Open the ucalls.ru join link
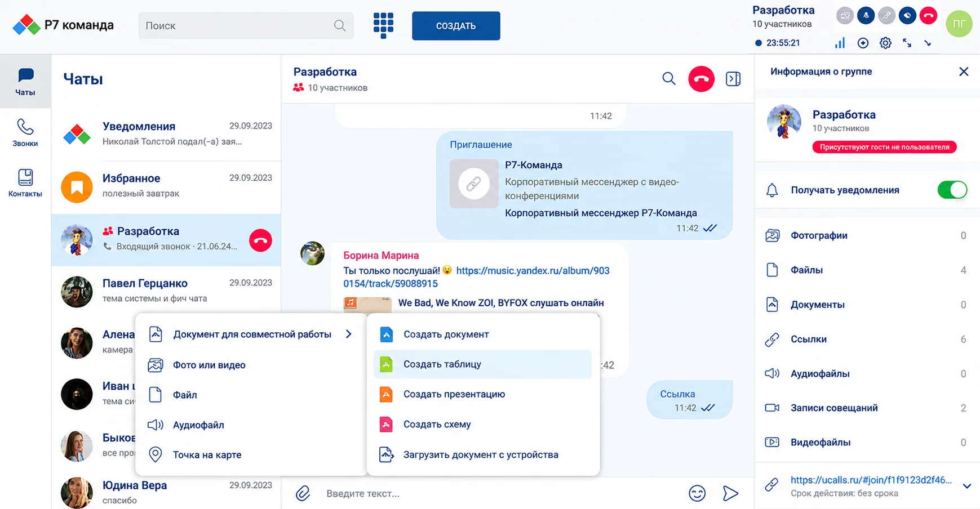This screenshot has width=980, height=509. [871, 480]
